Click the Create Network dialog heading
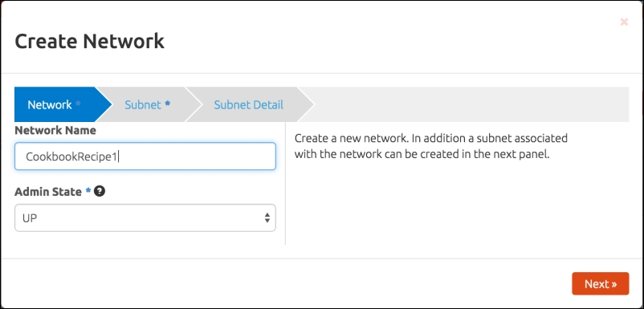The height and width of the screenshot is (309, 644). (x=90, y=42)
